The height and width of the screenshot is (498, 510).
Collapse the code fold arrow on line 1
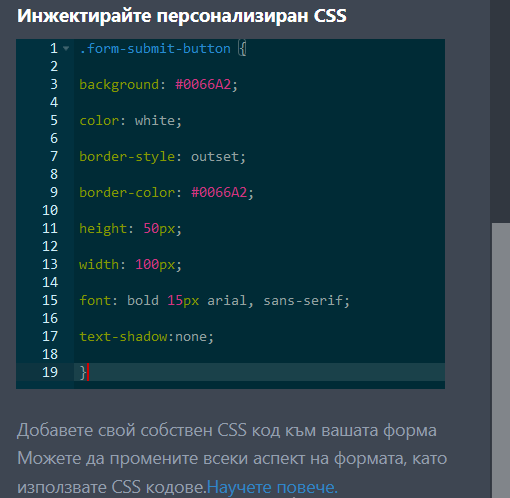tap(66, 49)
